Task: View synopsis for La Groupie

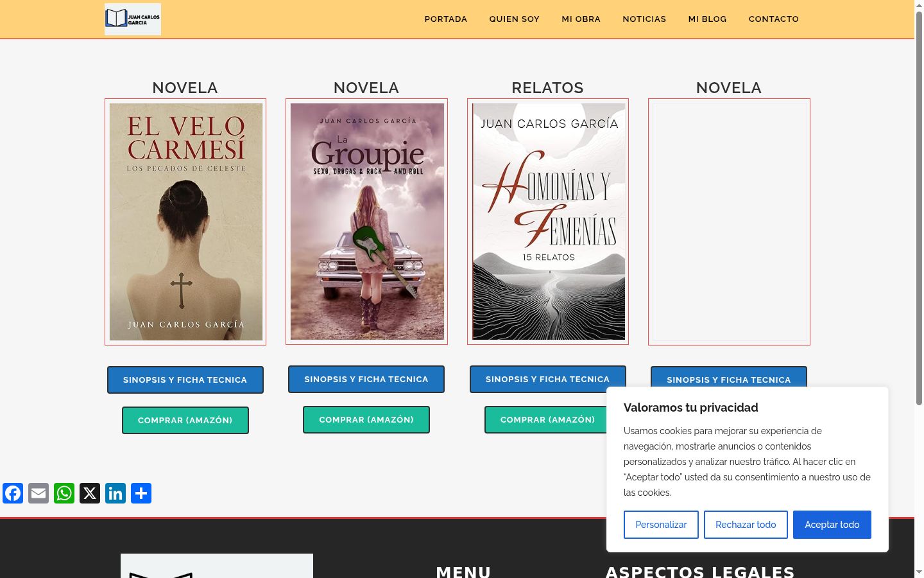Action: 366,379
